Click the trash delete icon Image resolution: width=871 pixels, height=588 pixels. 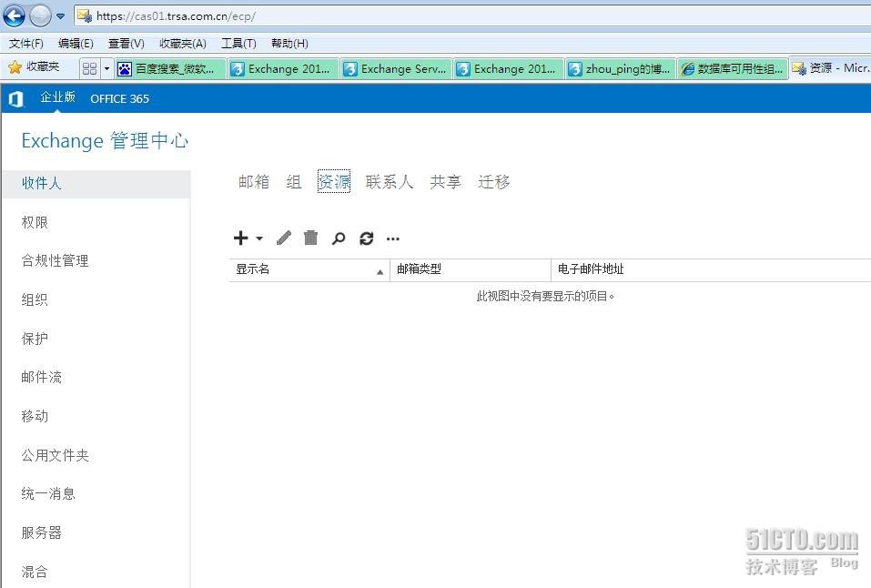point(311,238)
